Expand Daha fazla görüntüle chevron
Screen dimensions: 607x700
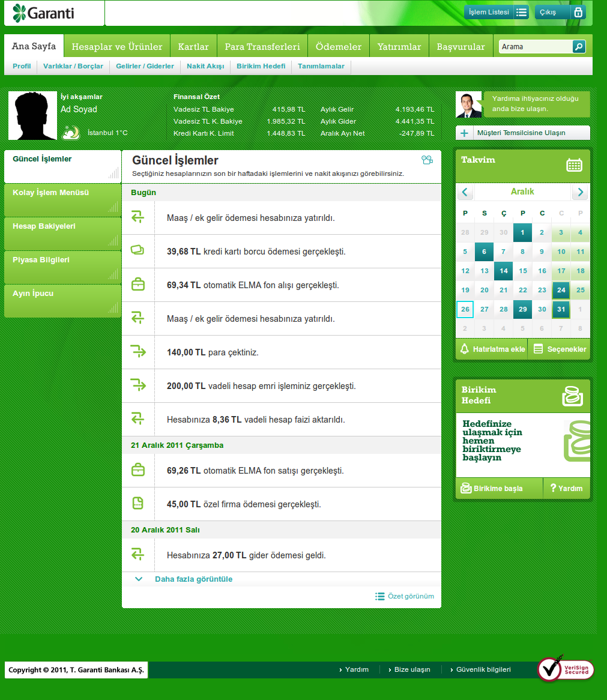click(139, 579)
